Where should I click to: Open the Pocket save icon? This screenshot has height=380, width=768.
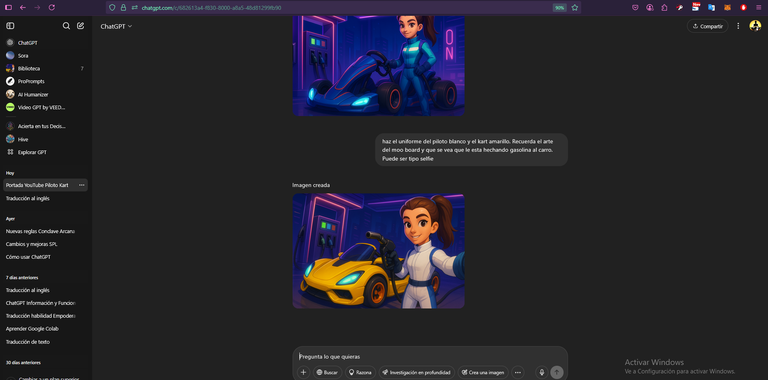pyautogui.click(x=635, y=7)
